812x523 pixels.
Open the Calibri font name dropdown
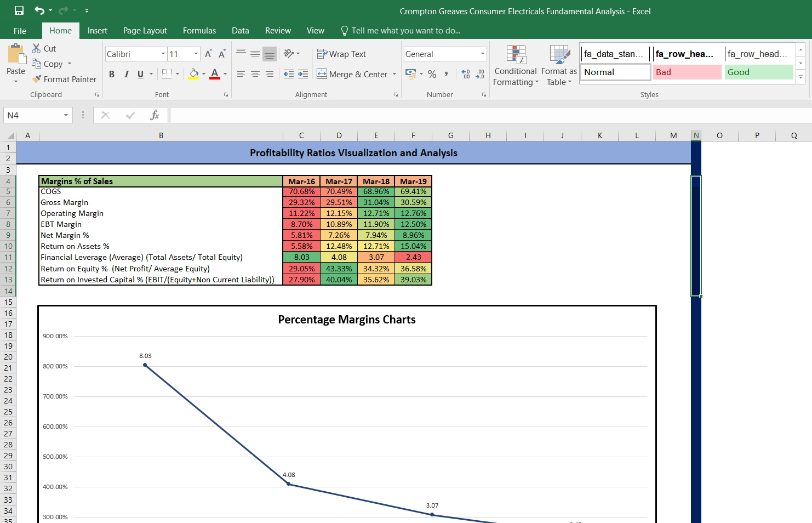click(x=163, y=54)
